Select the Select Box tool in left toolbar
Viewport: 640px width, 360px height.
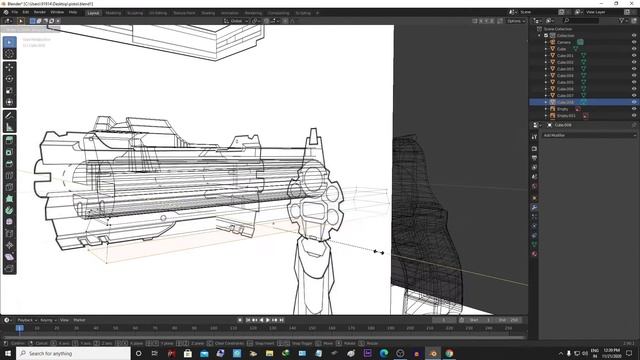pyautogui.click(x=9, y=42)
